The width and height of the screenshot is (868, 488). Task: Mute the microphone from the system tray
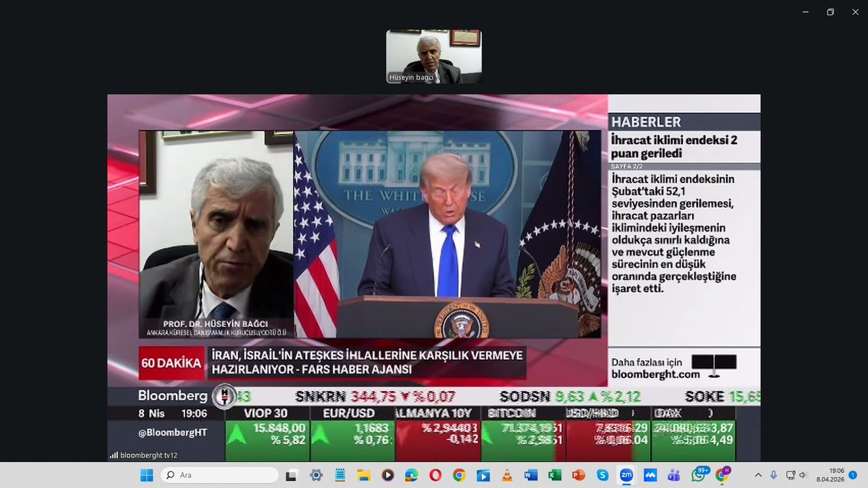coord(774,476)
